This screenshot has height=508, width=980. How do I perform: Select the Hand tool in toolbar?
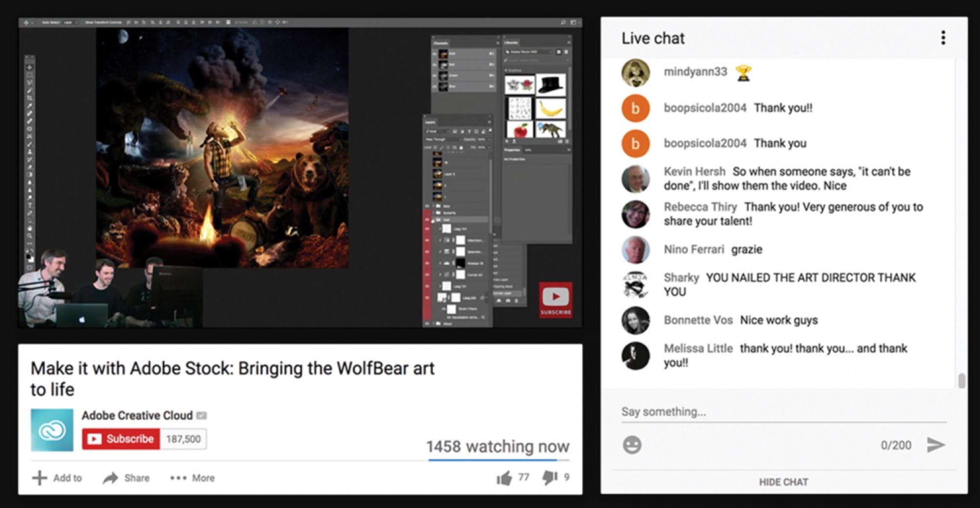29,228
